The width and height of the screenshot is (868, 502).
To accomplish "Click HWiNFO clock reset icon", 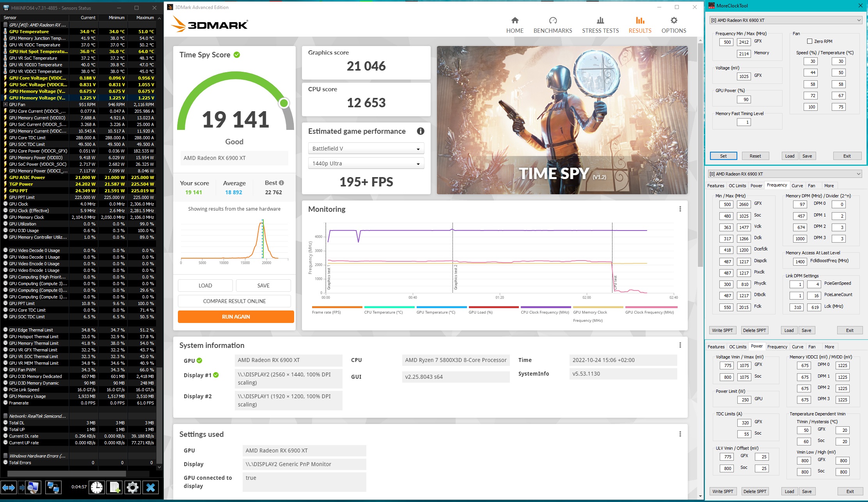I will pyautogui.click(x=96, y=487).
